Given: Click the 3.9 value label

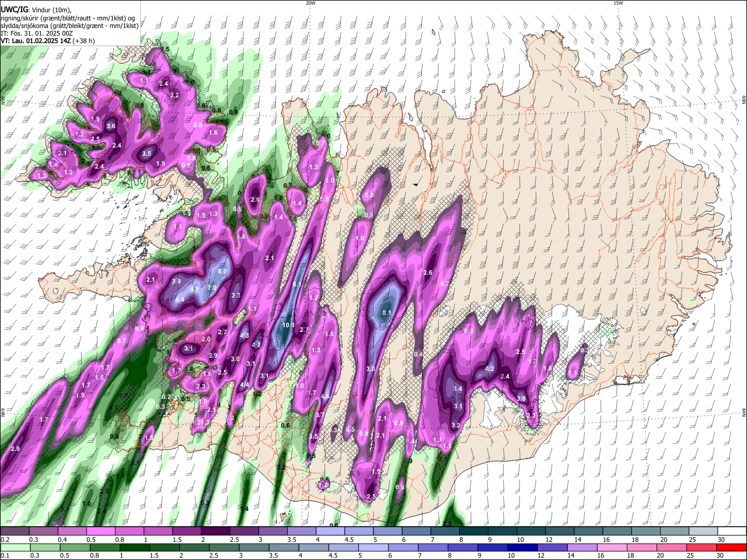Looking at the screenshot, I should pos(177,281).
